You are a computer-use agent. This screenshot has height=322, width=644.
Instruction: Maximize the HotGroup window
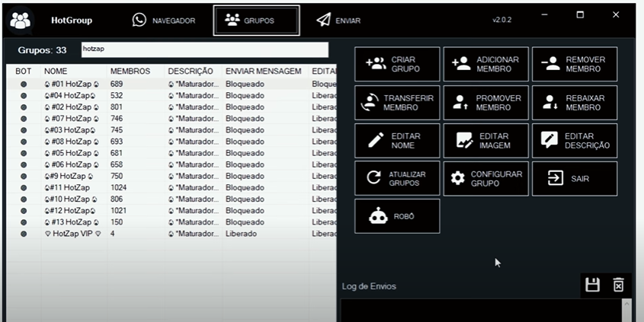pos(580,14)
